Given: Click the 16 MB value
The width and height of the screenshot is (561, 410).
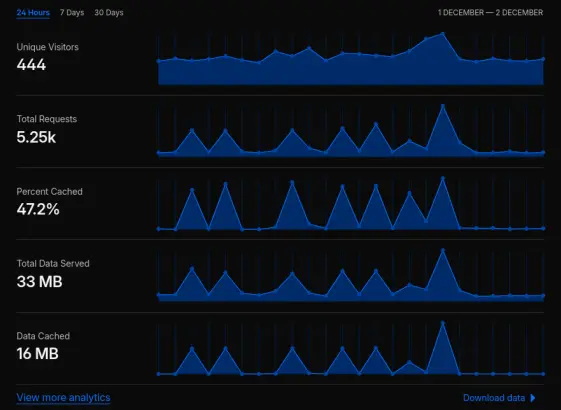Looking at the screenshot, I should coord(38,354).
